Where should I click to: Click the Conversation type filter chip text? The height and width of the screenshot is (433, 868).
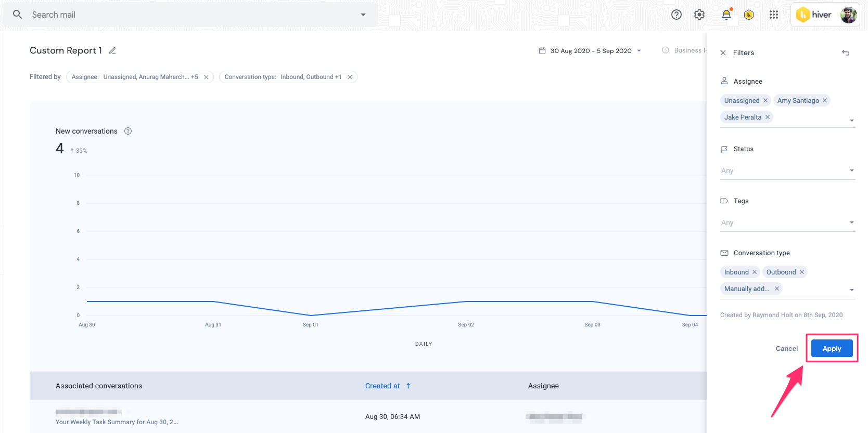[x=283, y=77]
